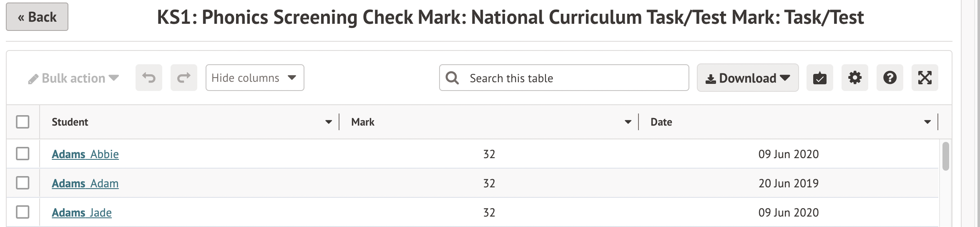Expand table to fullscreen
This screenshot has height=227, width=980.
point(925,78)
